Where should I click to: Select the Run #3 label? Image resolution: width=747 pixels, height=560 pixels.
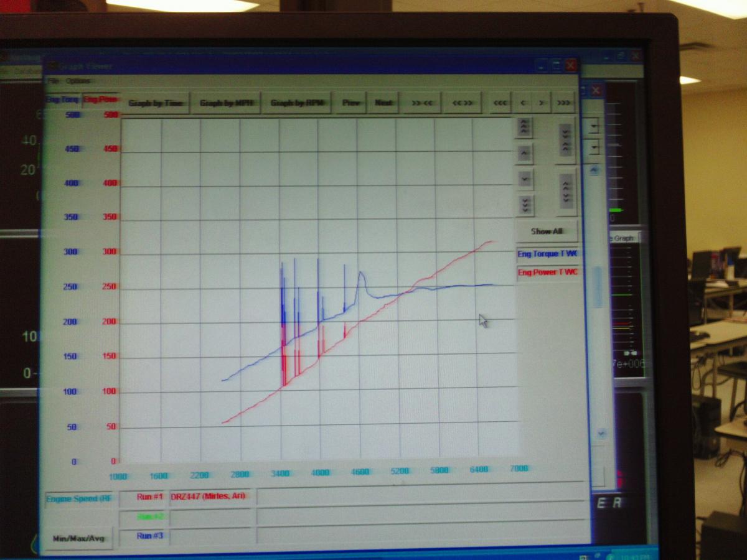click(x=149, y=535)
